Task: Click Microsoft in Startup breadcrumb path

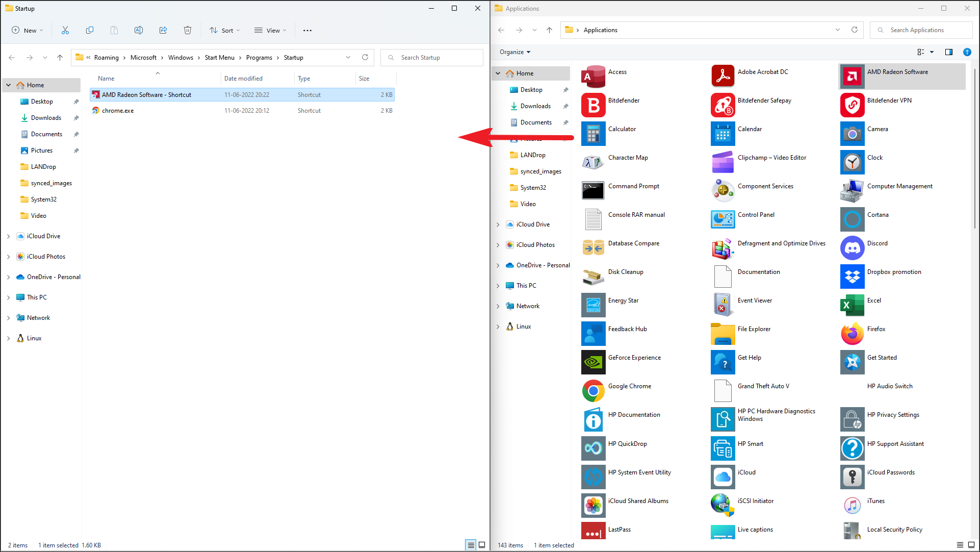Action: pos(143,58)
